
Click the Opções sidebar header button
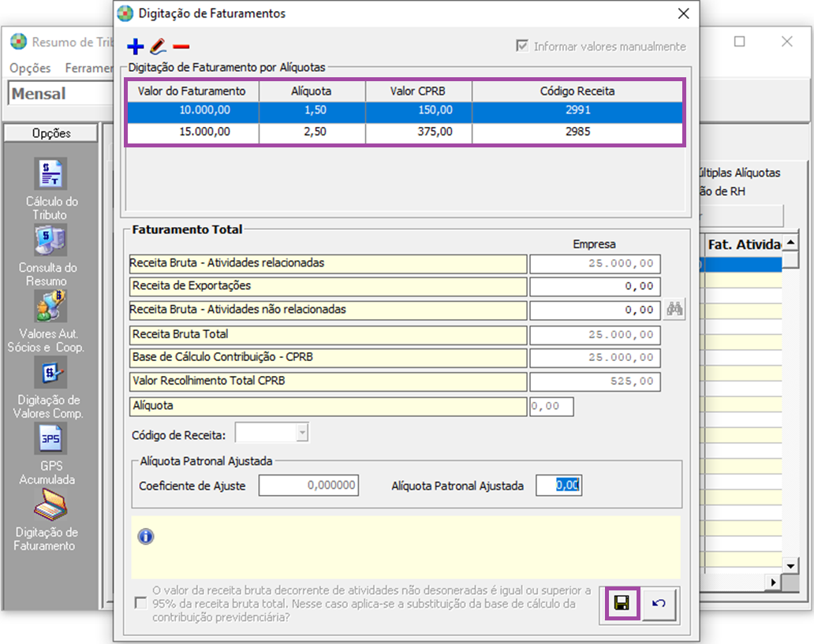(x=50, y=133)
